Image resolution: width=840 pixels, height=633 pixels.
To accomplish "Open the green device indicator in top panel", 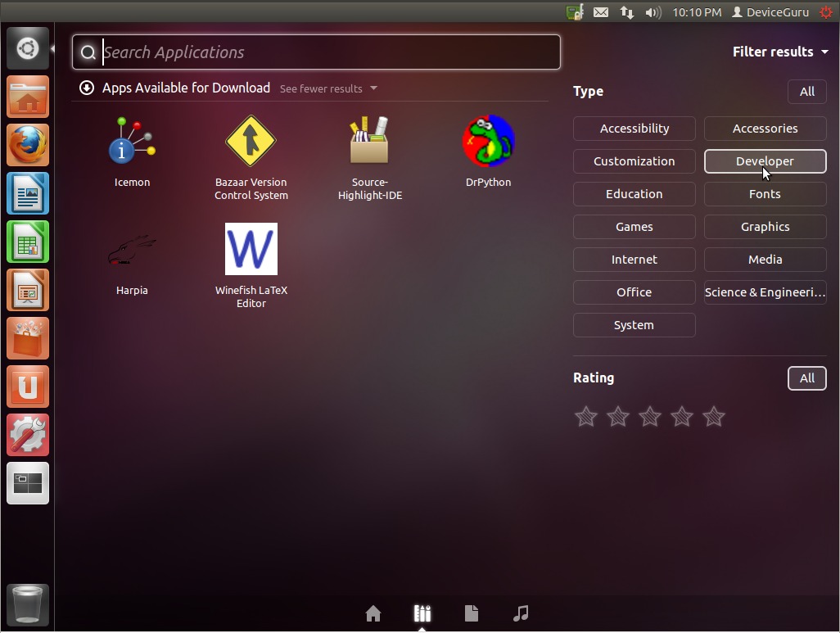I will [x=575, y=11].
